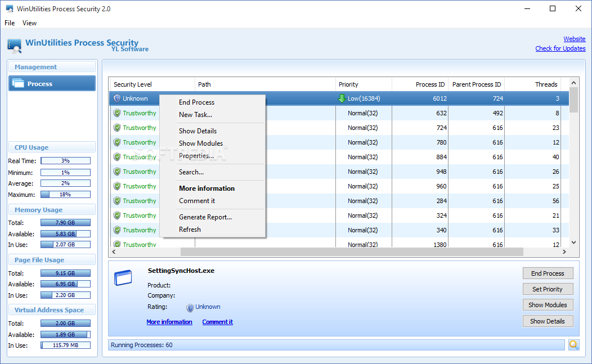Click the Maximum CPU usage 18% bar

tap(65, 195)
